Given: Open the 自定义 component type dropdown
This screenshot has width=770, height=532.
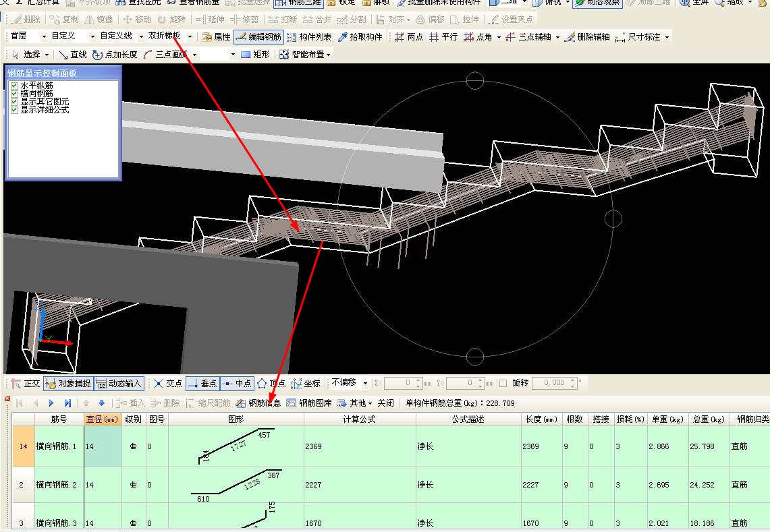Looking at the screenshot, I should (92, 37).
